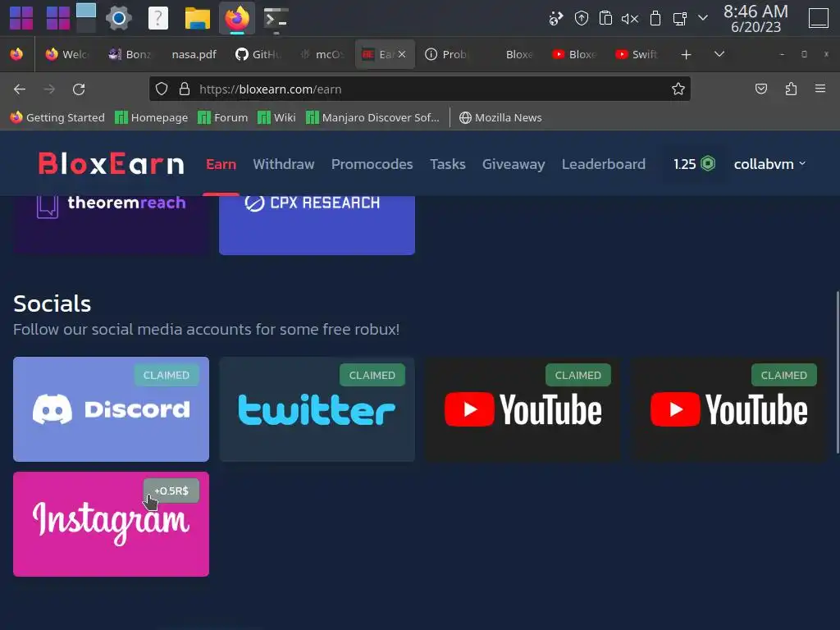Select the Earn navigation item

221,164
